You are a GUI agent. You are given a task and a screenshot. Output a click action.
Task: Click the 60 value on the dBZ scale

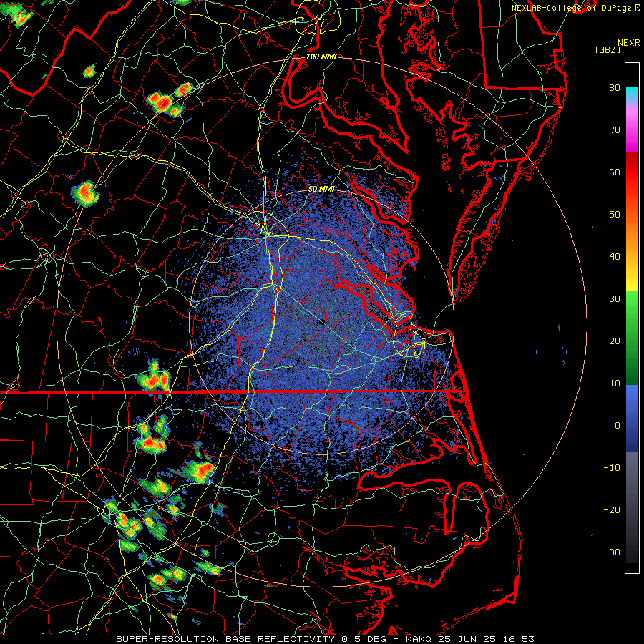coord(615,172)
